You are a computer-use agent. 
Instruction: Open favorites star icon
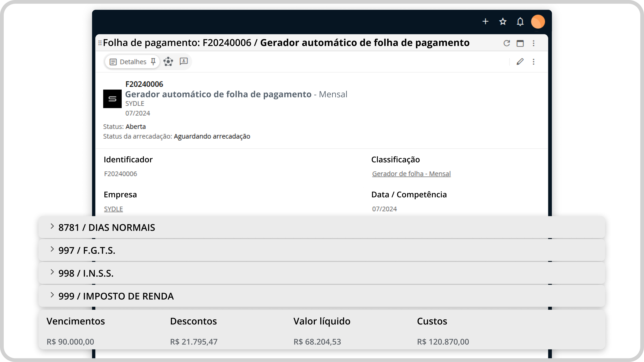click(x=503, y=21)
